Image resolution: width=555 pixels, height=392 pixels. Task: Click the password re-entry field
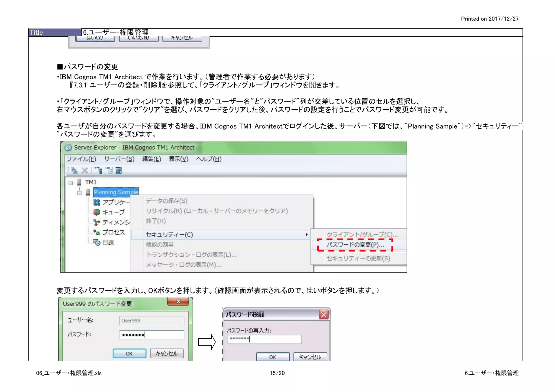point(264,339)
